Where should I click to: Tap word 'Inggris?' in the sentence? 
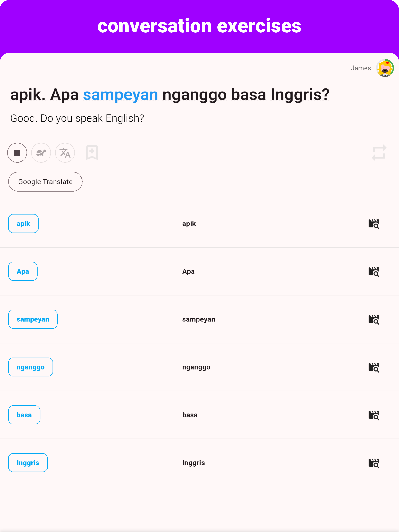[300, 94]
